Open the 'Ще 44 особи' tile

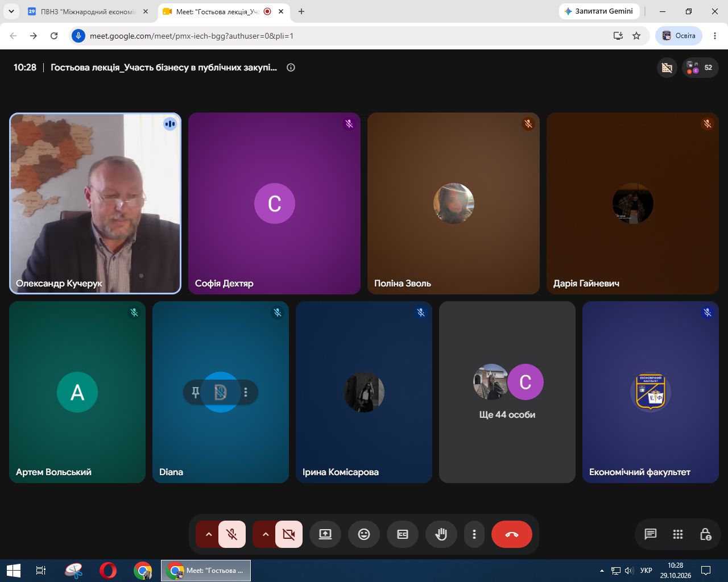click(x=507, y=392)
